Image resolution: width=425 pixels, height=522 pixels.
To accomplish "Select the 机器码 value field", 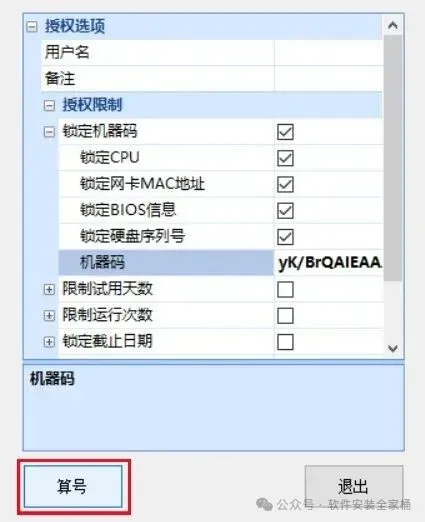I will pyautogui.click(x=329, y=263).
